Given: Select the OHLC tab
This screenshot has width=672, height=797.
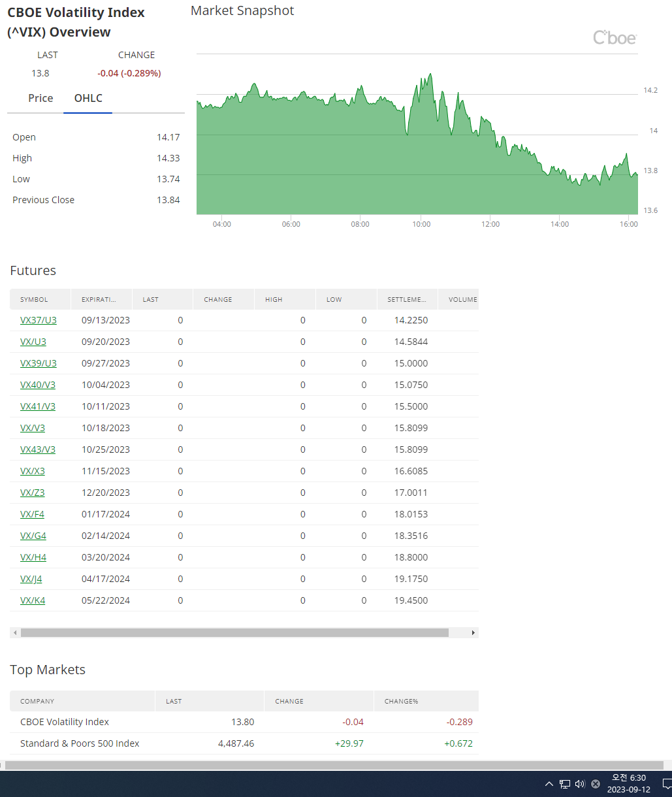Looking at the screenshot, I should pyautogui.click(x=88, y=98).
